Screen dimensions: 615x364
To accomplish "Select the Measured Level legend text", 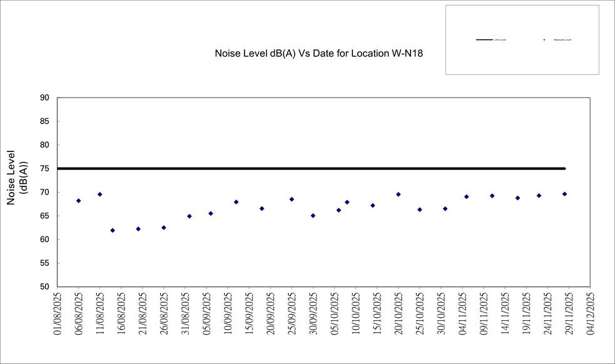I will (x=562, y=39).
